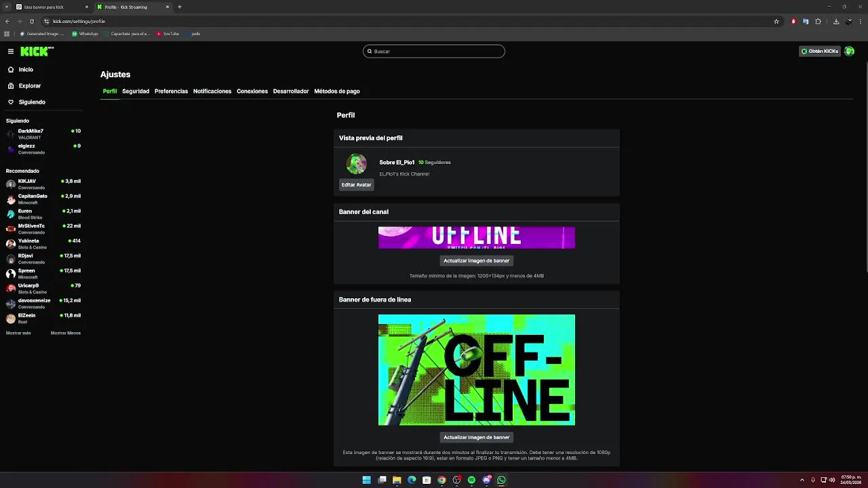Open davooxeneize recommended channel
868x488 pixels.
[x=43, y=303]
